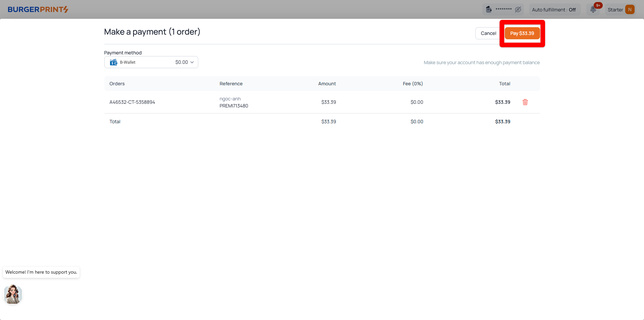Click the welcome support message bubble

click(41, 272)
